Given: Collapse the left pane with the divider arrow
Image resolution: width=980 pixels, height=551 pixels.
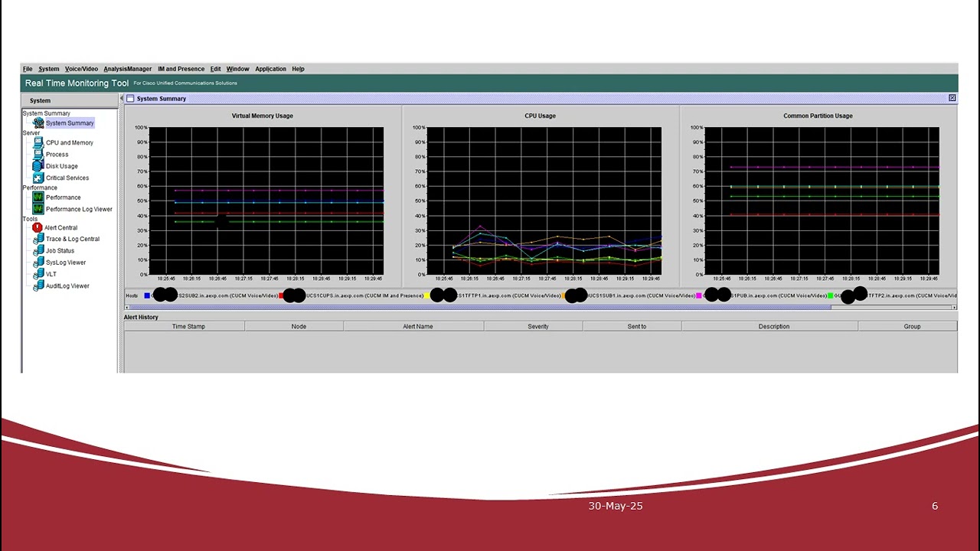Looking at the screenshot, I should [x=121, y=98].
